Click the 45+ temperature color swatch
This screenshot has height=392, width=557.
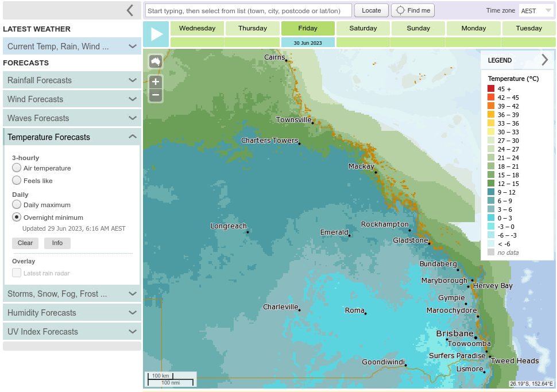pyautogui.click(x=490, y=88)
